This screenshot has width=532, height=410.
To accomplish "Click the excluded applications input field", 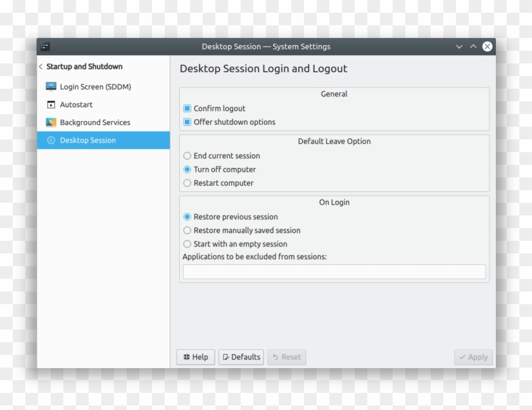I will tap(334, 271).
